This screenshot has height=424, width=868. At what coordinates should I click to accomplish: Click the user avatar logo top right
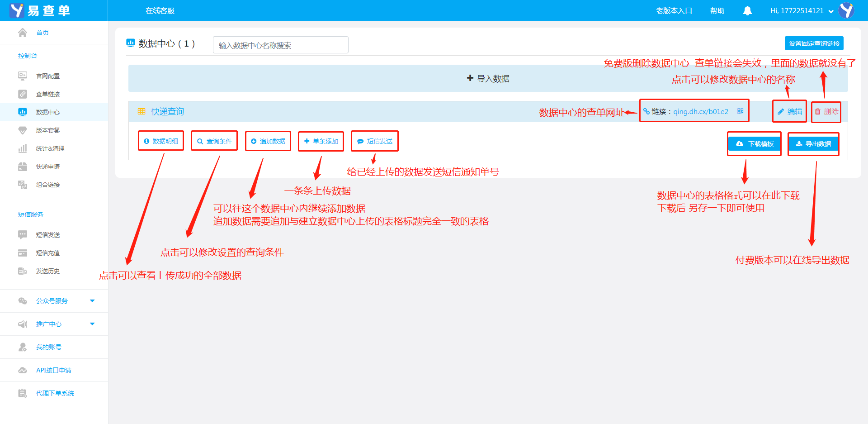846,10
